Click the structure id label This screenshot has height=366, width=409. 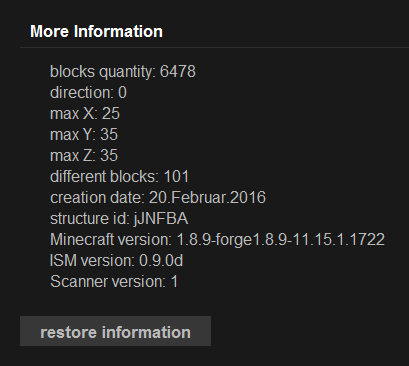click(90, 219)
